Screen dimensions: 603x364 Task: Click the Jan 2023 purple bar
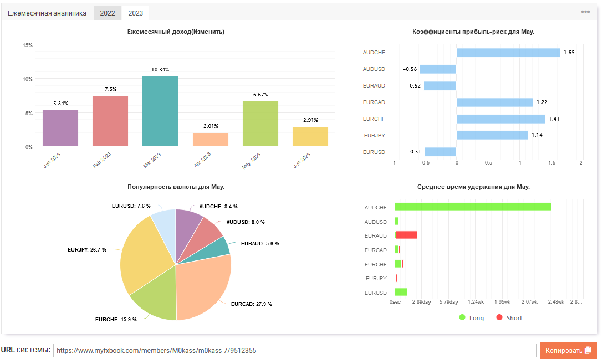(60, 129)
